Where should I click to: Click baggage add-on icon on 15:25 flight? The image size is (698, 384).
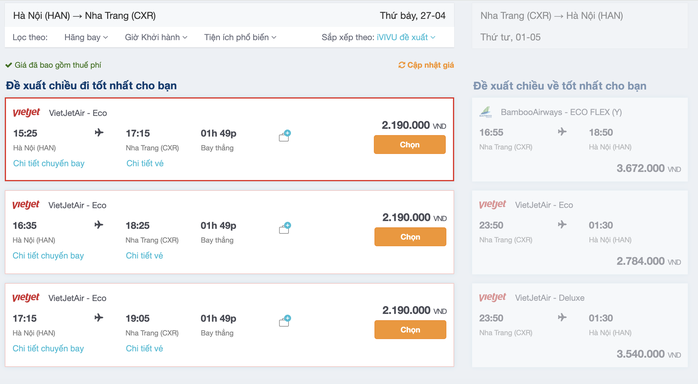click(285, 136)
